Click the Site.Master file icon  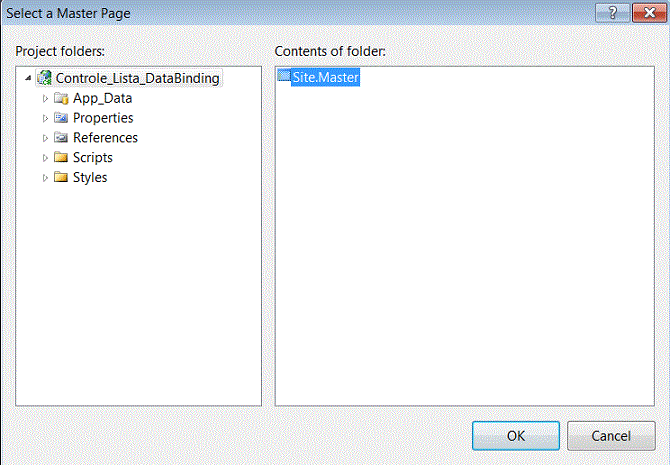(x=284, y=76)
